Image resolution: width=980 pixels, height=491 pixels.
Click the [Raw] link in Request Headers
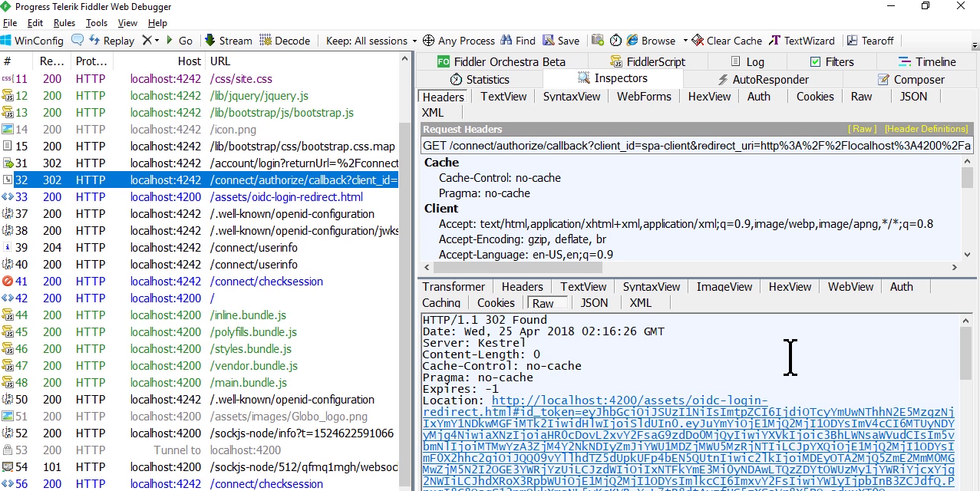click(862, 129)
